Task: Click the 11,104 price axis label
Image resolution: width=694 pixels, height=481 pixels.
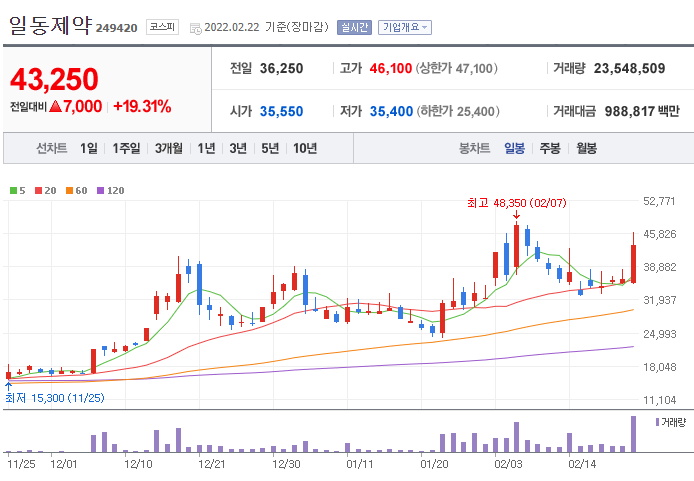Action: pyautogui.click(x=659, y=400)
